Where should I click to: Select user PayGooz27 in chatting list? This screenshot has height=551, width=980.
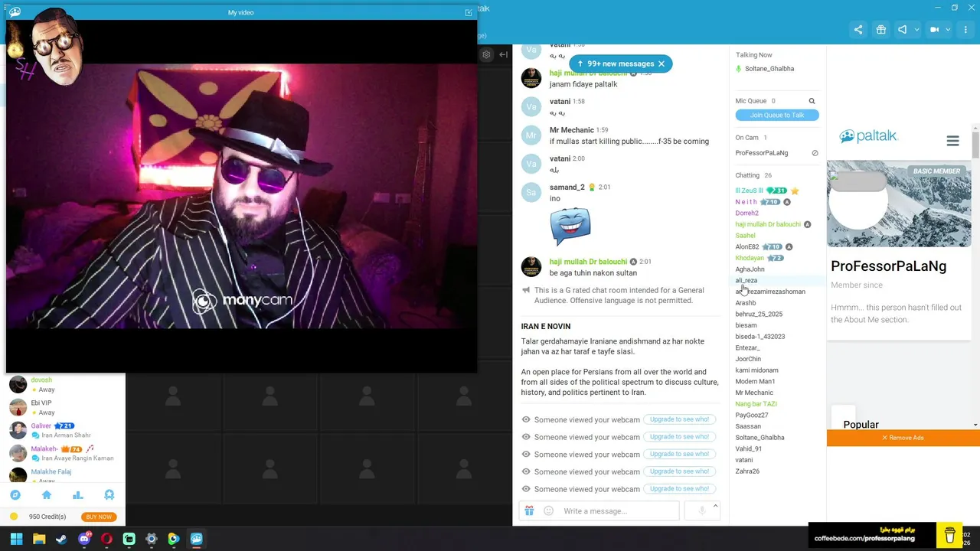pos(752,415)
